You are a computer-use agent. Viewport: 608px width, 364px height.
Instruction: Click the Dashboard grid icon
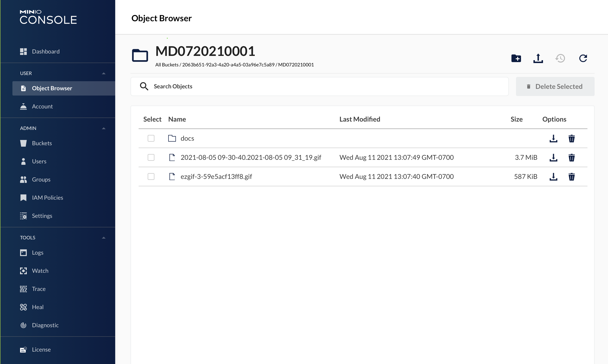(x=23, y=52)
